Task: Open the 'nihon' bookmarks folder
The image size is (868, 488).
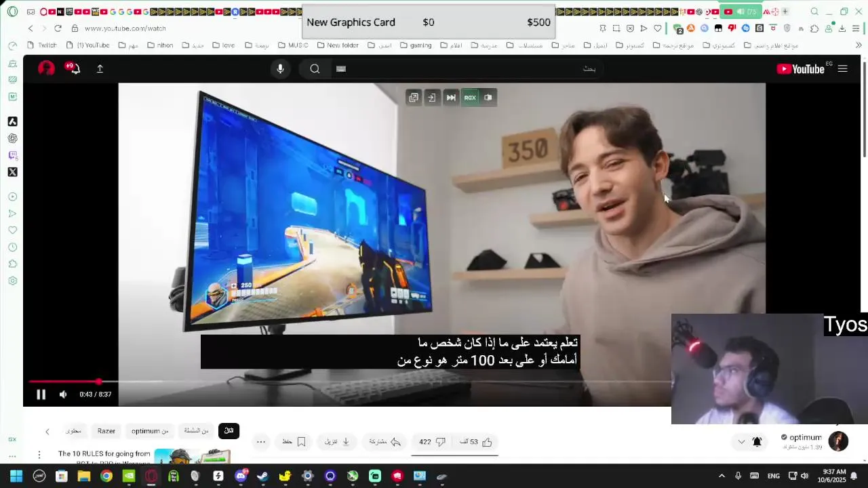Action: coord(159,45)
